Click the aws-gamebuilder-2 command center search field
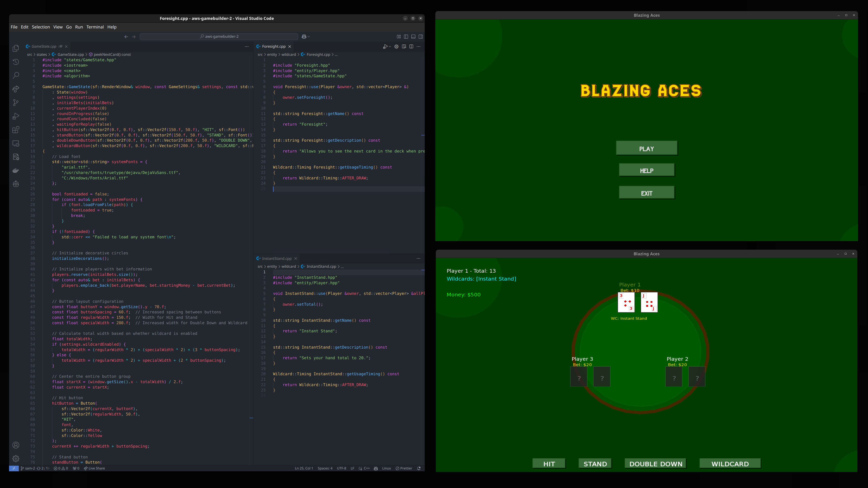This screenshot has width=868, height=488. click(x=218, y=36)
